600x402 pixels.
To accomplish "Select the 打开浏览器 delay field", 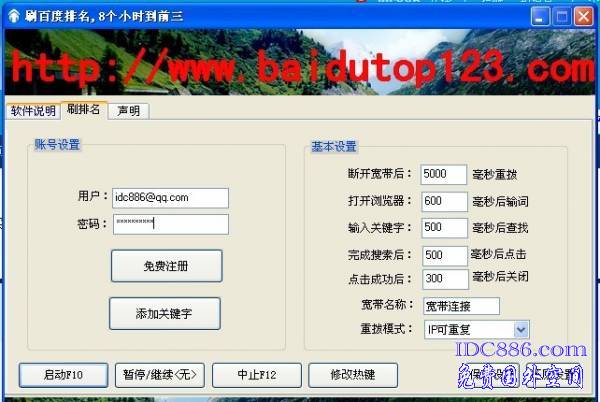I will click(444, 201).
